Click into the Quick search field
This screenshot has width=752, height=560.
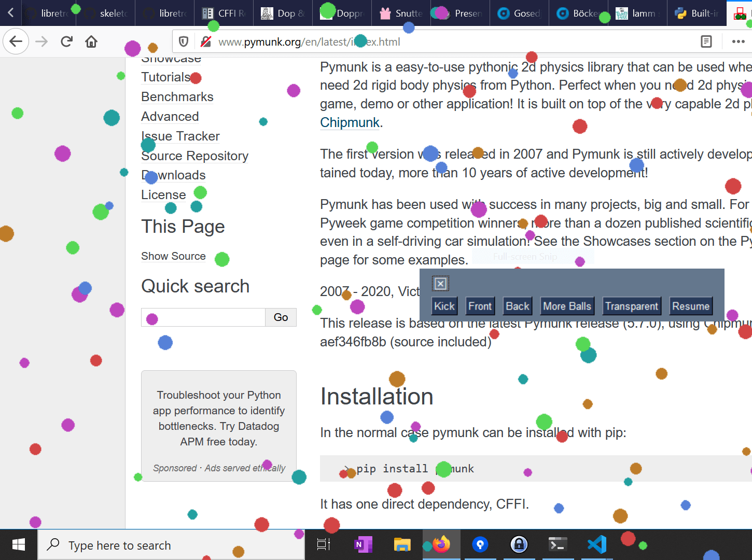point(203,317)
